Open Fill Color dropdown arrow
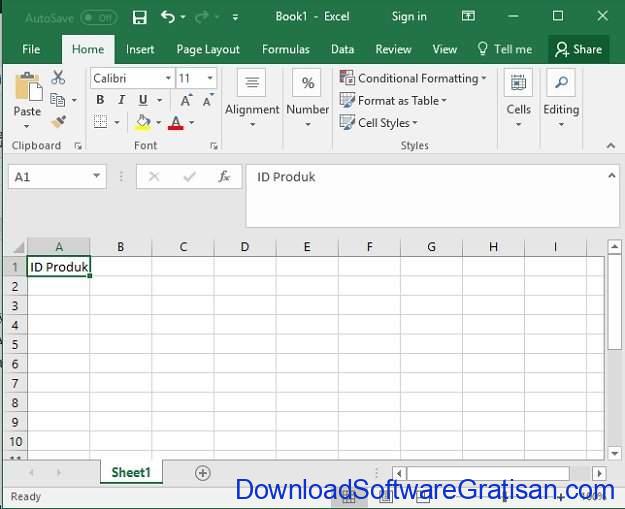 click(x=159, y=122)
